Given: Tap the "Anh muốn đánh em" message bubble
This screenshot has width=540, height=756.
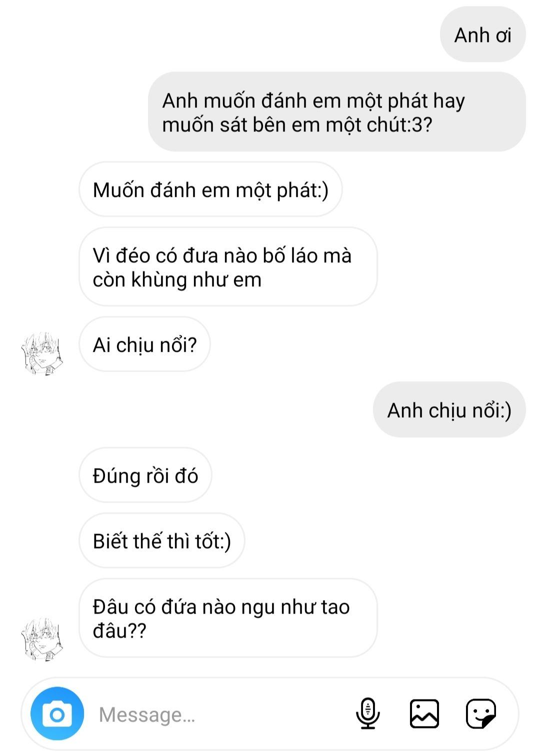Looking at the screenshot, I should tap(336, 112).
